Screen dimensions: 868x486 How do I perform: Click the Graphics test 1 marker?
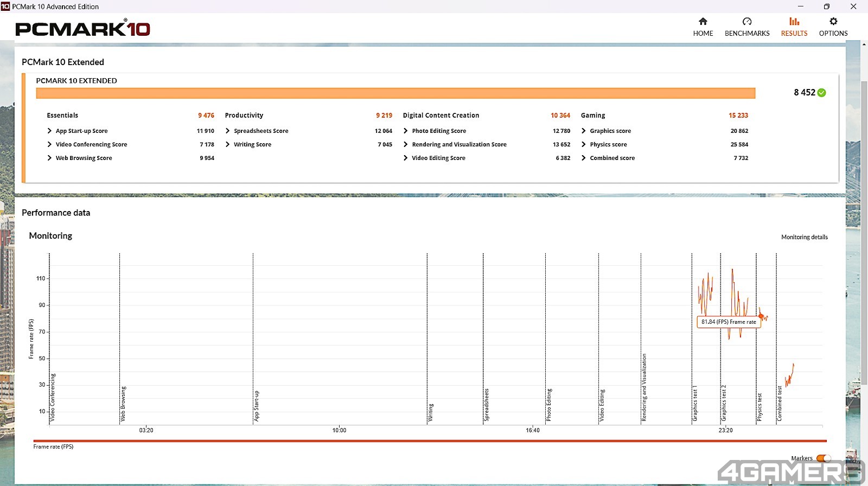click(x=695, y=404)
